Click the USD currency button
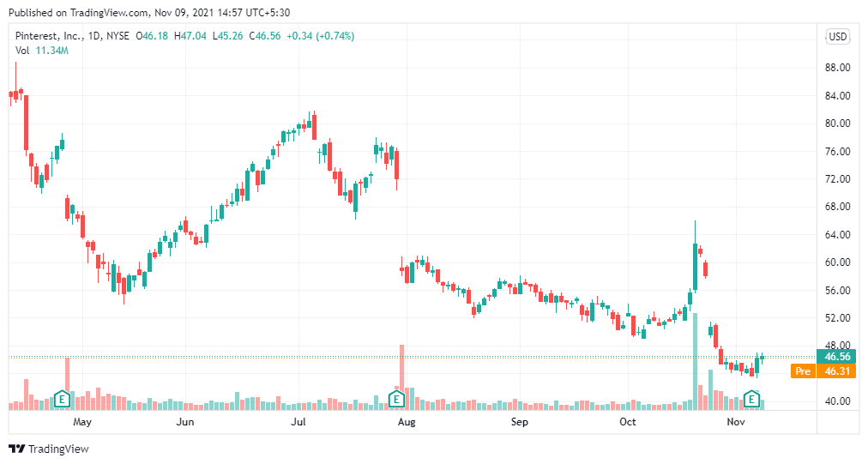 (838, 37)
